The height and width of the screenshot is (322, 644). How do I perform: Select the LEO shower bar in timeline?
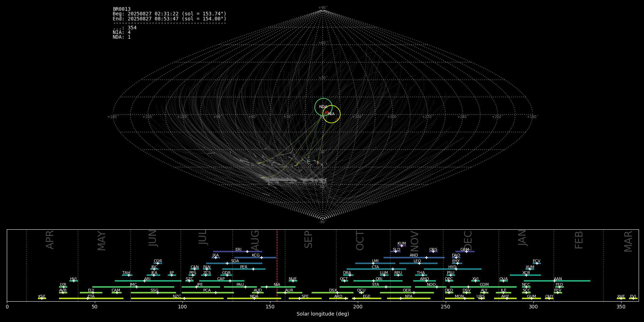(x=418, y=263)
